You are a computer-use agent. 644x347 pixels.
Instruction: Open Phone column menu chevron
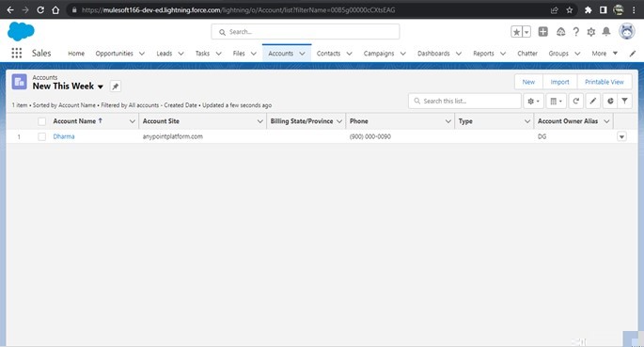click(x=448, y=121)
